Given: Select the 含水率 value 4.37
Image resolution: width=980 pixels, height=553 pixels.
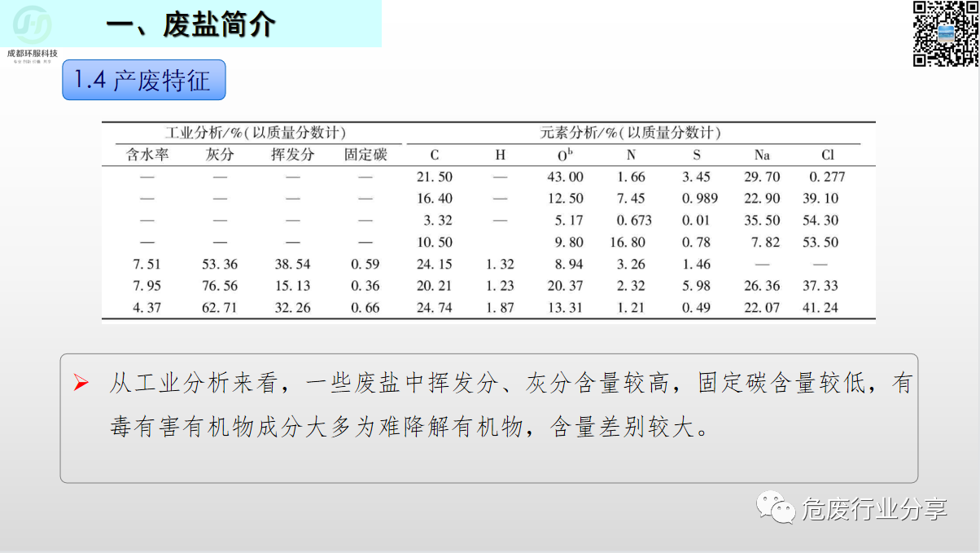Looking at the screenshot, I should point(147,309).
